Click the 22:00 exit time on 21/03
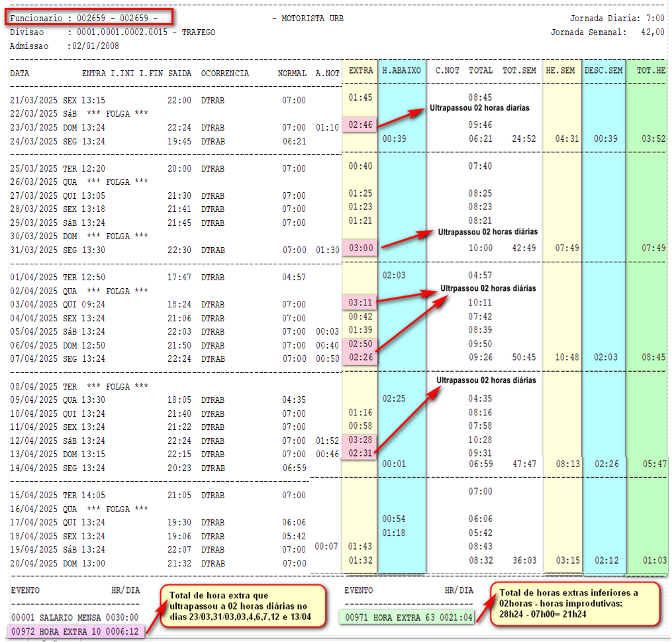This screenshot has width=672, height=642. (x=179, y=100)
